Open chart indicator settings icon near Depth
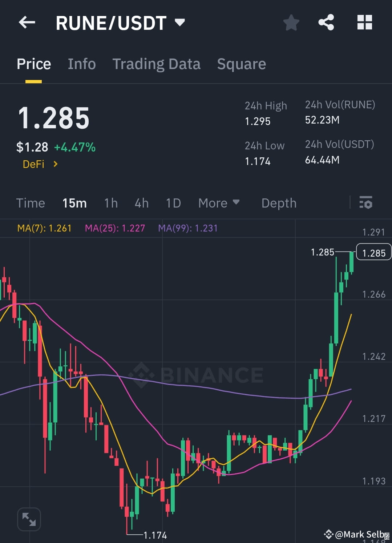Screen dimensions: 392x543 [366, 203]
